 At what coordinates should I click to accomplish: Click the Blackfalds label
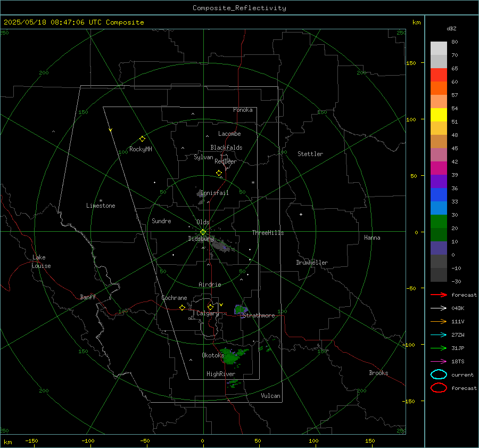point(226,148)
